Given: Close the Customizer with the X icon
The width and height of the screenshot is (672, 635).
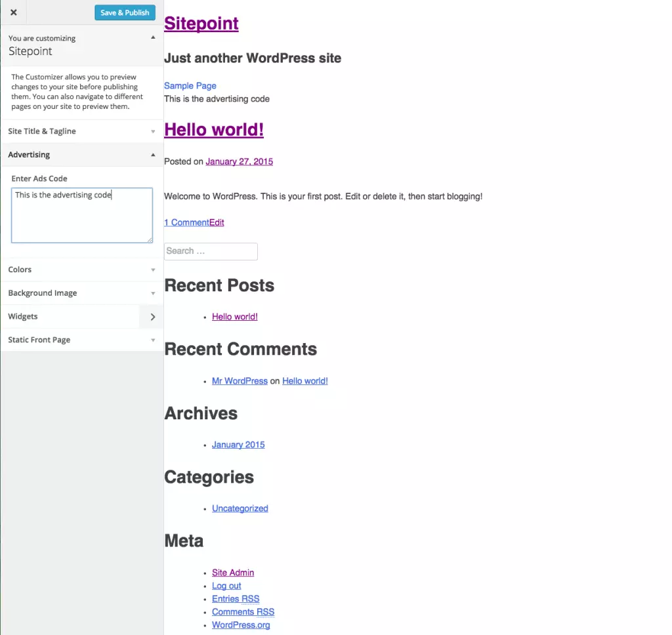Looking at the screenshot, I should (13, 12).
